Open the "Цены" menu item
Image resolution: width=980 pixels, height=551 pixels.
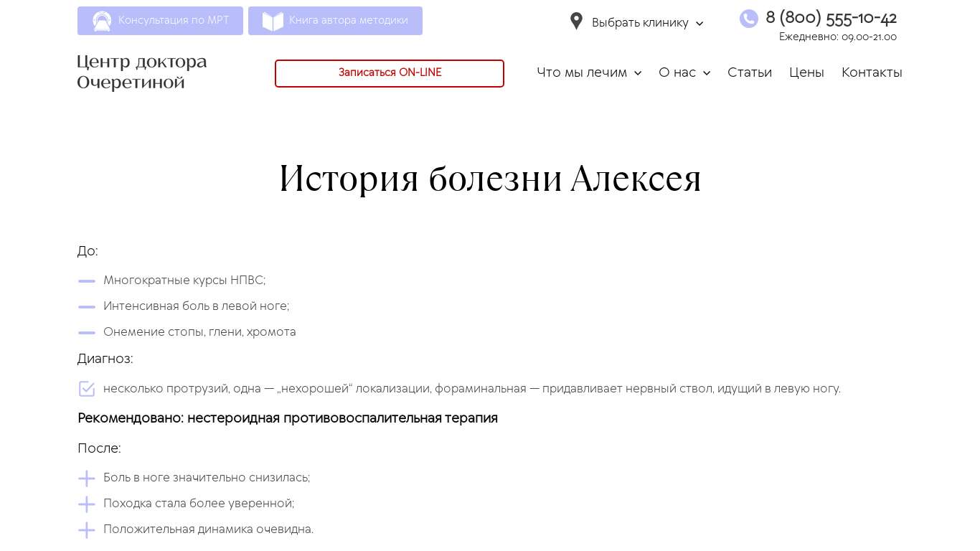(806, 72)
